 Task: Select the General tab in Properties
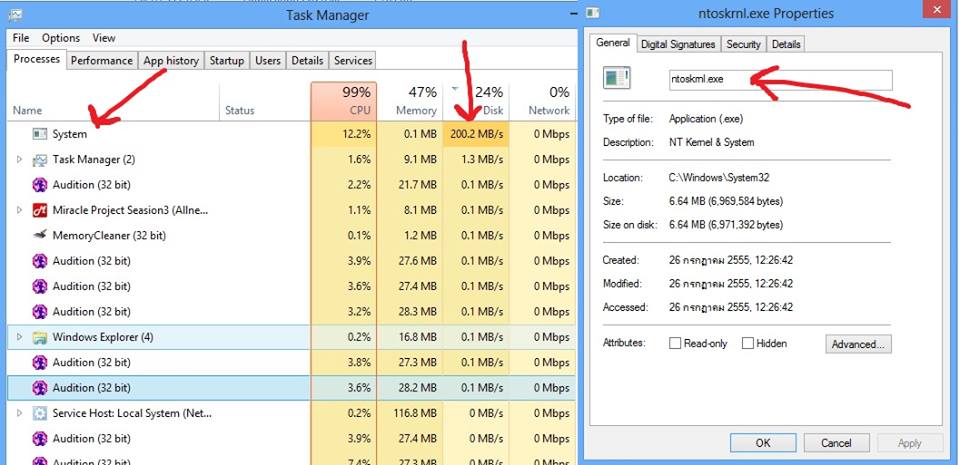[x=613, y=43]
